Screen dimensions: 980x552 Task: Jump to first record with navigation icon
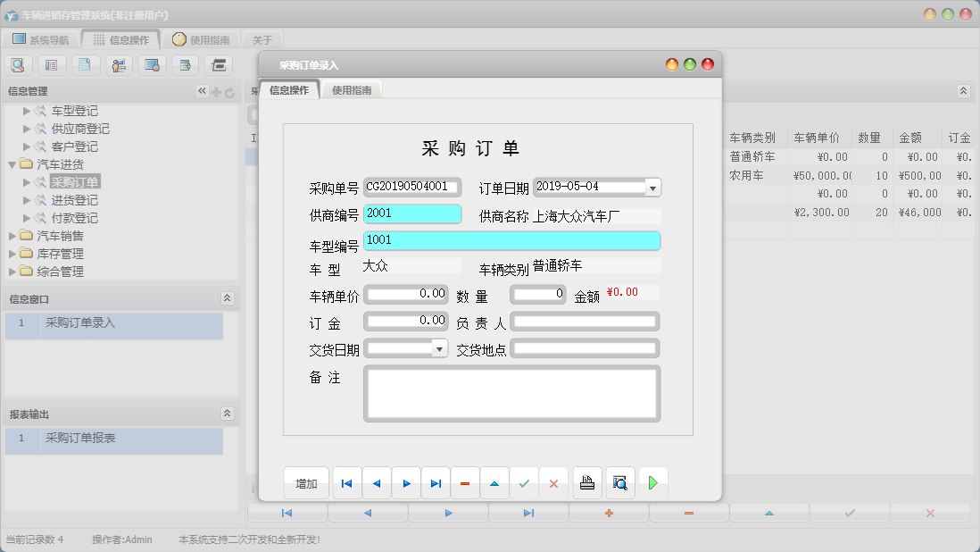pos(347,482)
